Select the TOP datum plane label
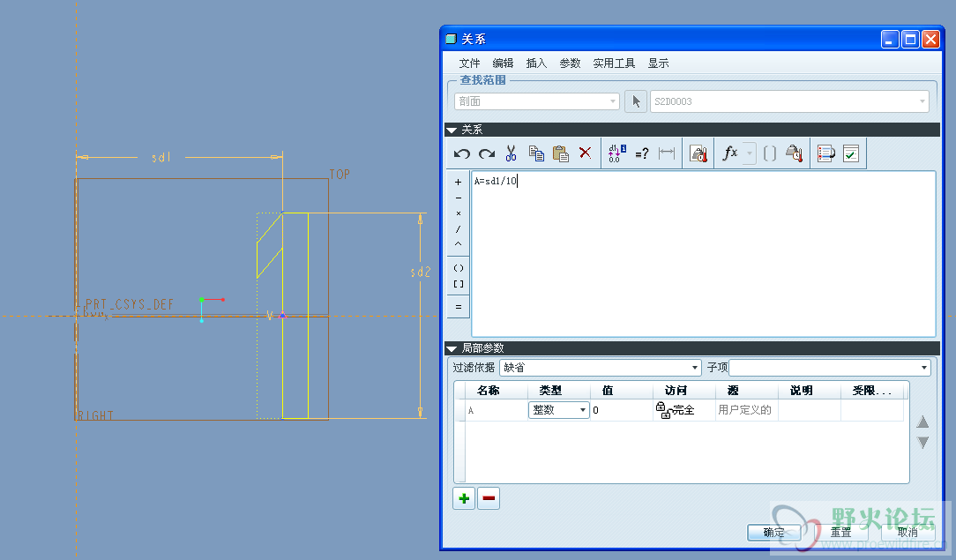The width and height of the screenshot is (956, 560). [340, 175]
